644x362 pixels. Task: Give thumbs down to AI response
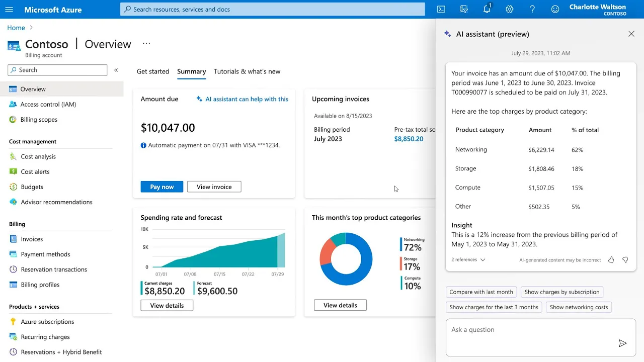click(625, 260)
